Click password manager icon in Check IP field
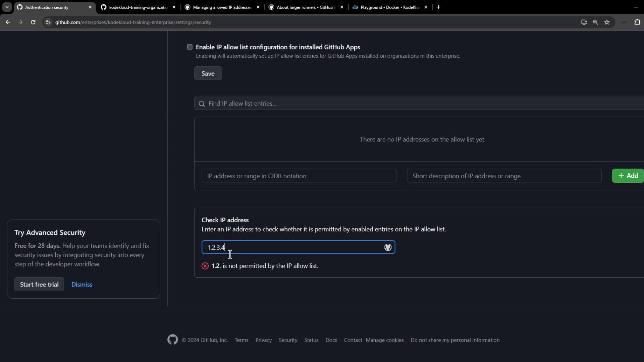The image size is (644, 362). point(388,247)
